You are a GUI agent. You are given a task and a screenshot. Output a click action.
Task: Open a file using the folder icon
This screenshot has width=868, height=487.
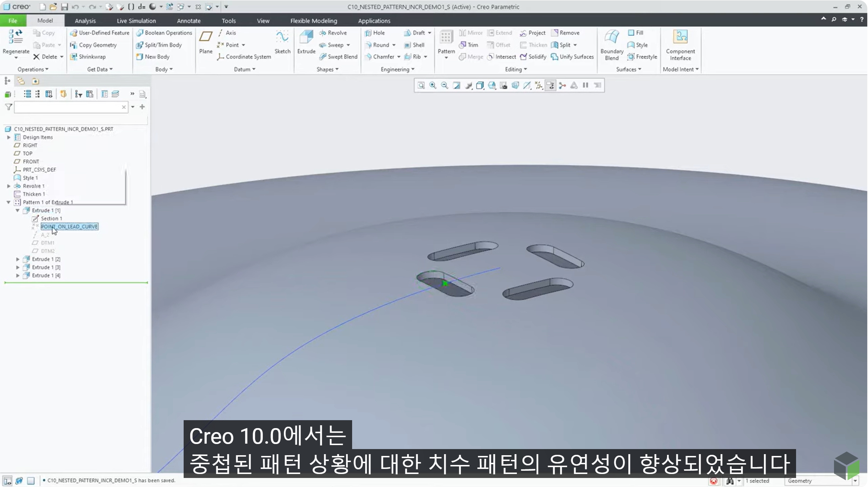pyautogui.click(x=53, y=7)
